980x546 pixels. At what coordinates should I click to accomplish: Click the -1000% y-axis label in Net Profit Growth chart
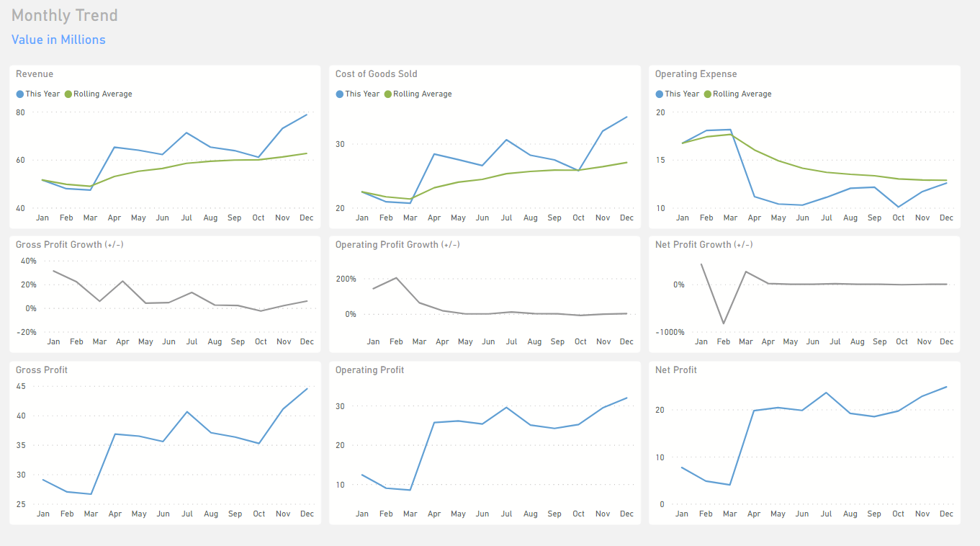coord(670,332)
